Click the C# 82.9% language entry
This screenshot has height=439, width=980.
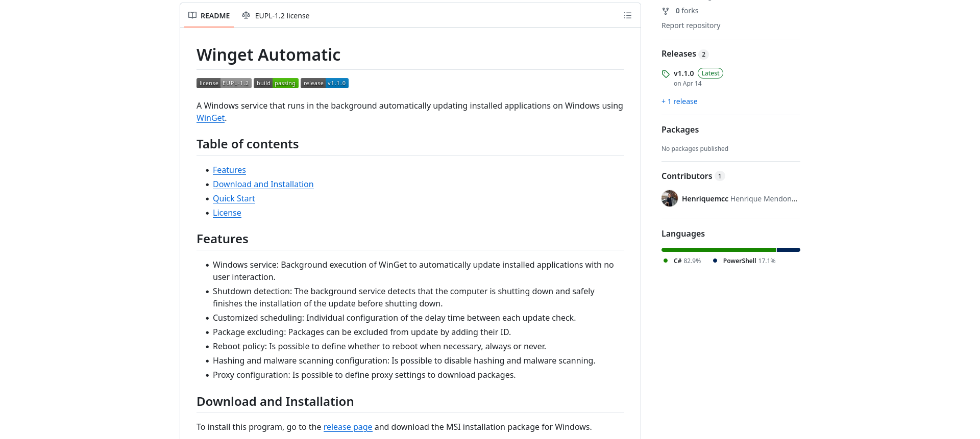(x=682, y=261)
